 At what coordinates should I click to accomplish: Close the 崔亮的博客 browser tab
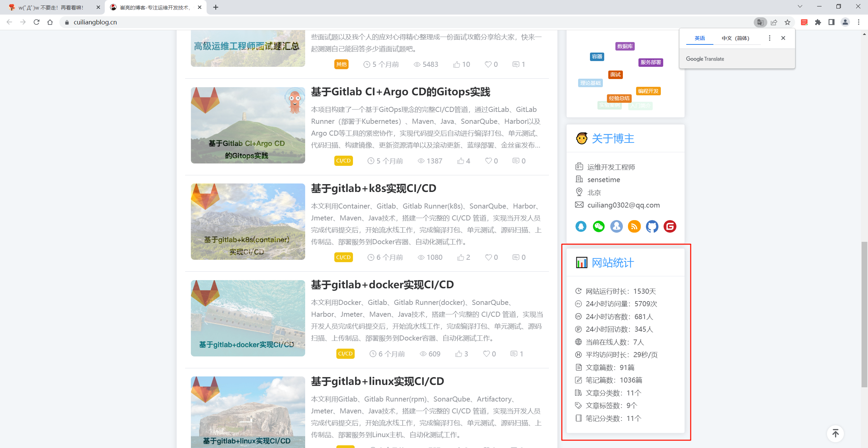point(200,7)
